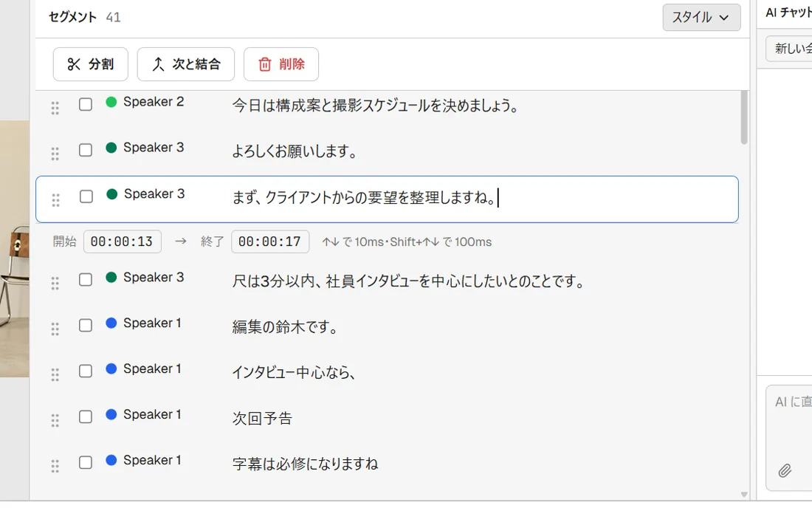Click Speaker 1 dot on インタビュー中心なら row
Screen dimensions: 812x508
(x=111, y=368)
